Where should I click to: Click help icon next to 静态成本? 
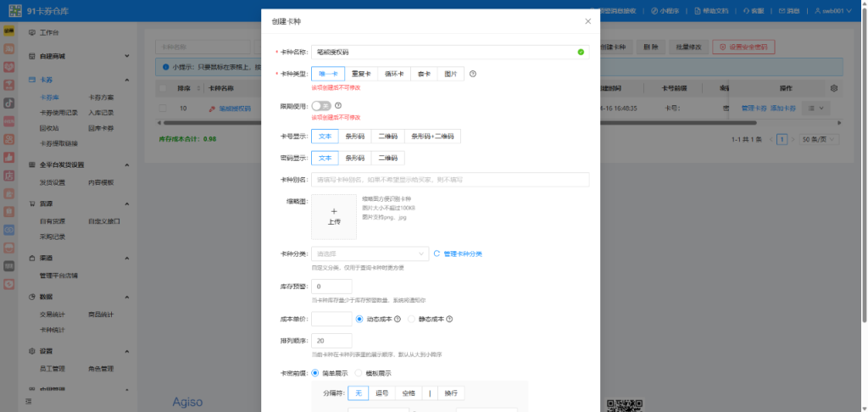450,319
